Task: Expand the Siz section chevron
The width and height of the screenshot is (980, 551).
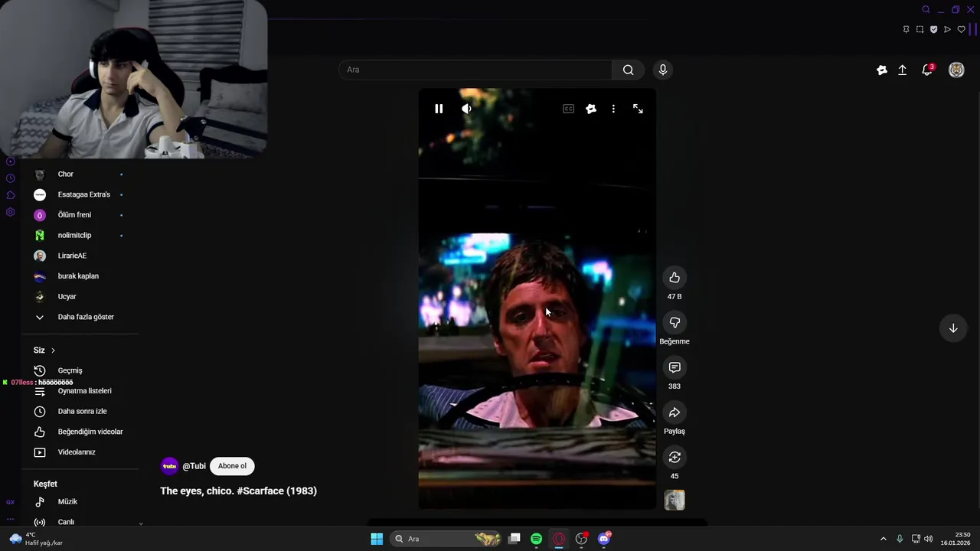Action: 53,350
